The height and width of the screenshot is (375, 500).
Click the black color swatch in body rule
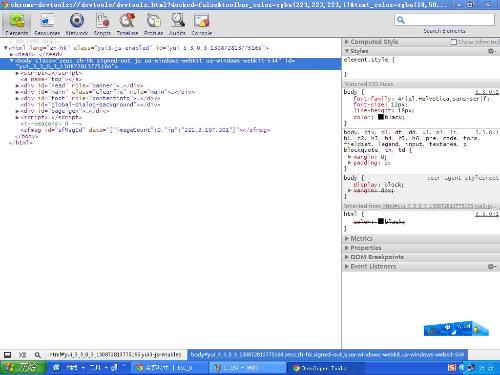point(381,117)
